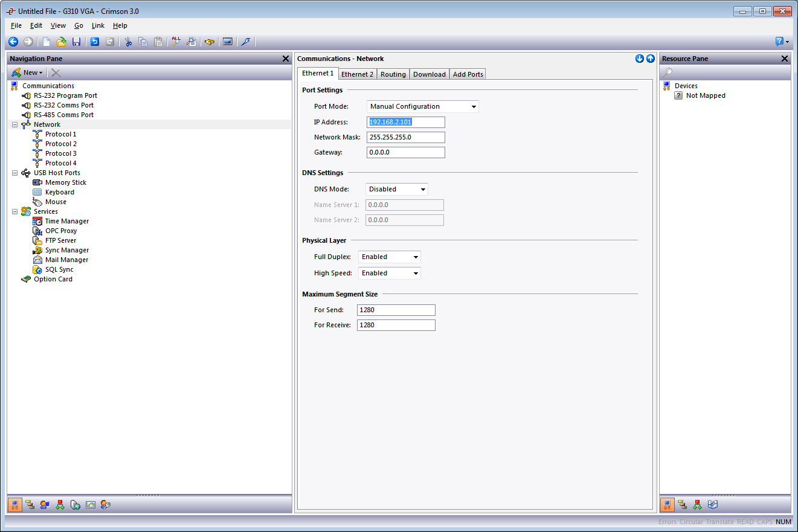Close the Resource Pane
The image size is (798, 532).
tap(785, 59)
